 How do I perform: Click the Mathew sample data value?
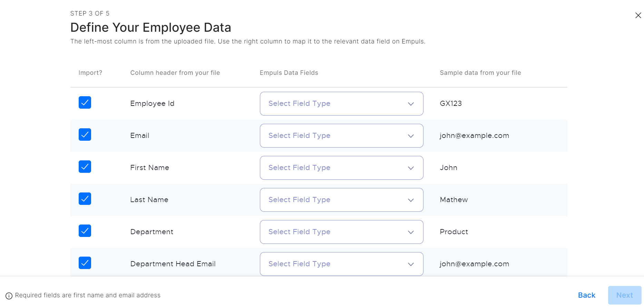click(x=454, y=200)
